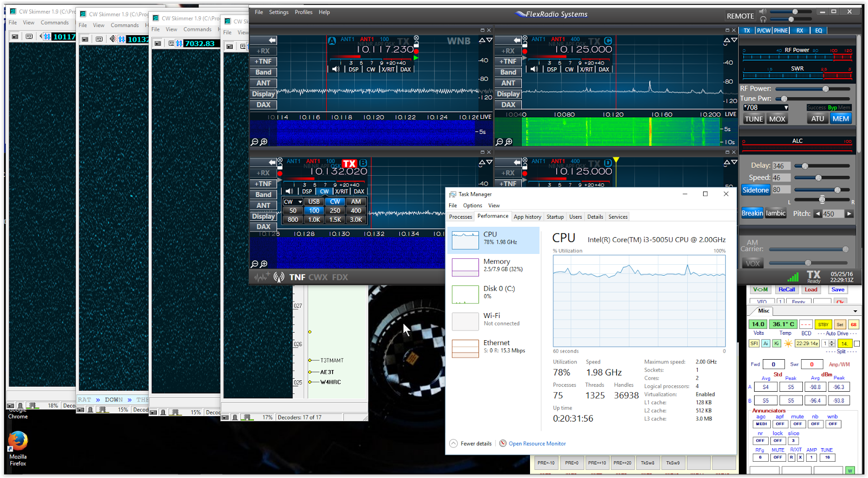Screen dimensions: 868x478
Task: Open Mozilla Firefox desktop shortcut
Action: (18, 449)
